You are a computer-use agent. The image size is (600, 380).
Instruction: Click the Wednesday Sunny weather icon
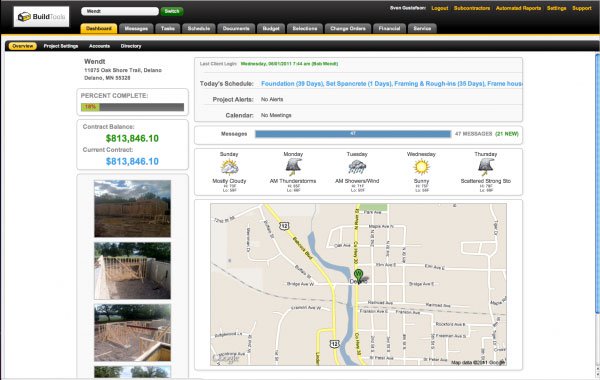pos(421,167)
